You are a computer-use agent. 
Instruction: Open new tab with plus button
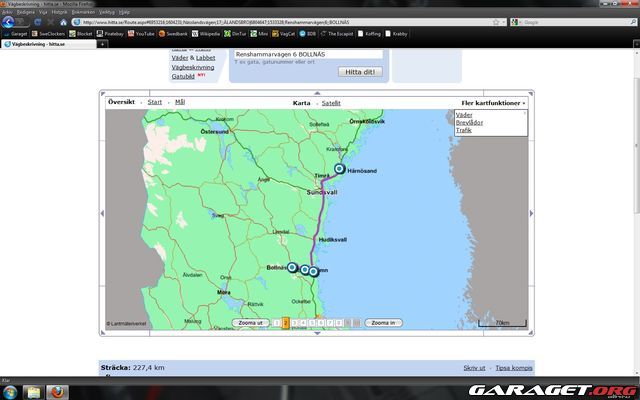[x=103, y=44]
